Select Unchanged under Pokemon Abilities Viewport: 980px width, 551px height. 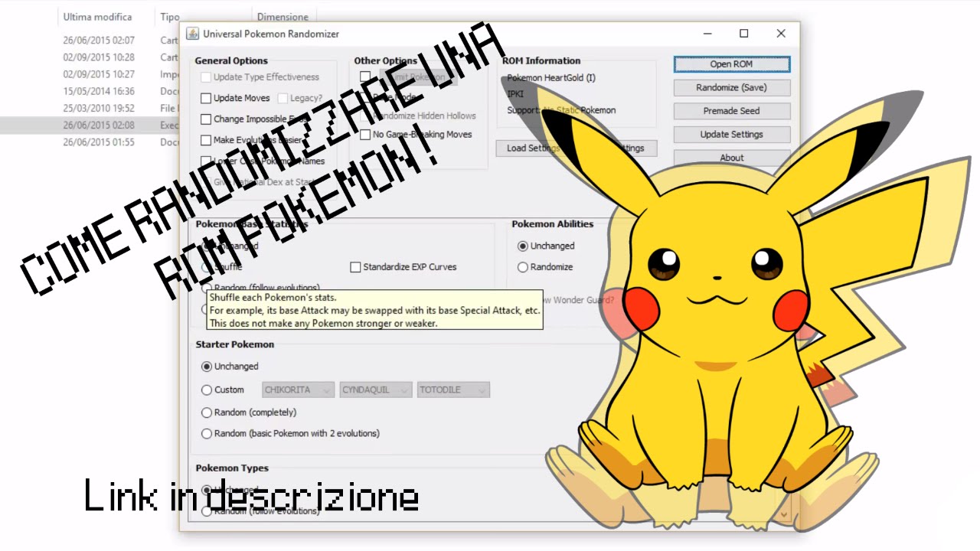click(x=523, y=246)
